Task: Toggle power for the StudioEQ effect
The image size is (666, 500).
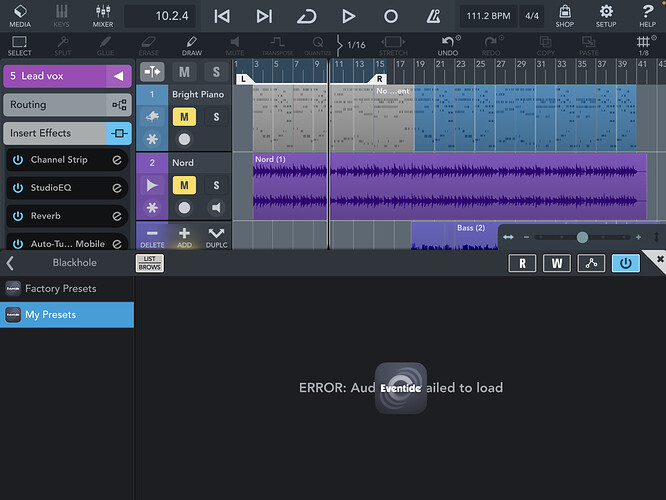Action: click(x=18, y=188)
